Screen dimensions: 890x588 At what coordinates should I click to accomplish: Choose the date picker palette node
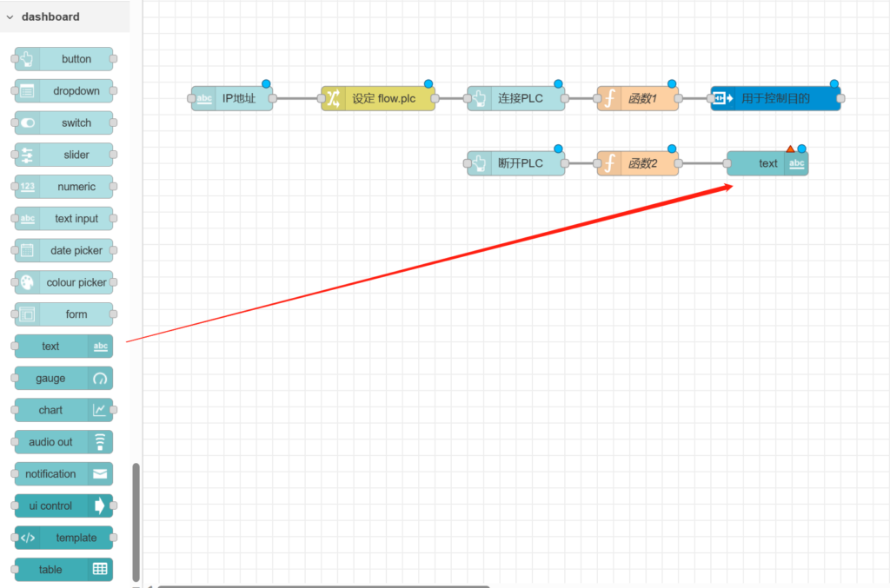[65, 251]
